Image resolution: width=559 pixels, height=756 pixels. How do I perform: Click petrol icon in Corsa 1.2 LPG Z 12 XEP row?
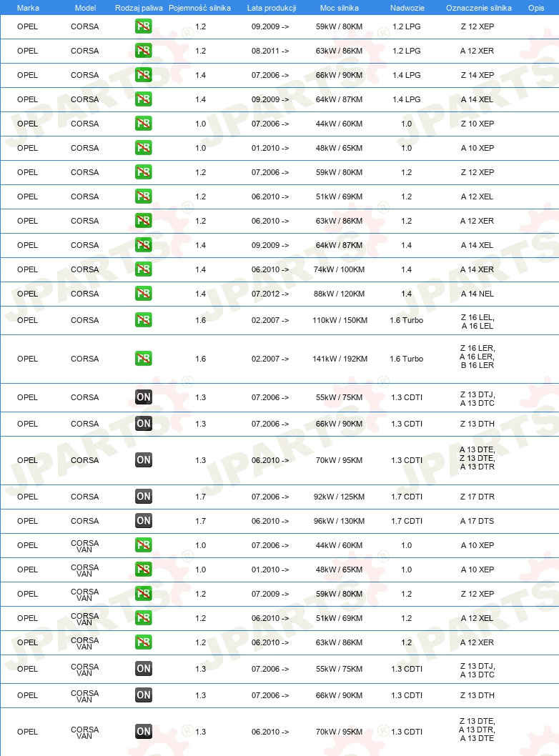143,26
